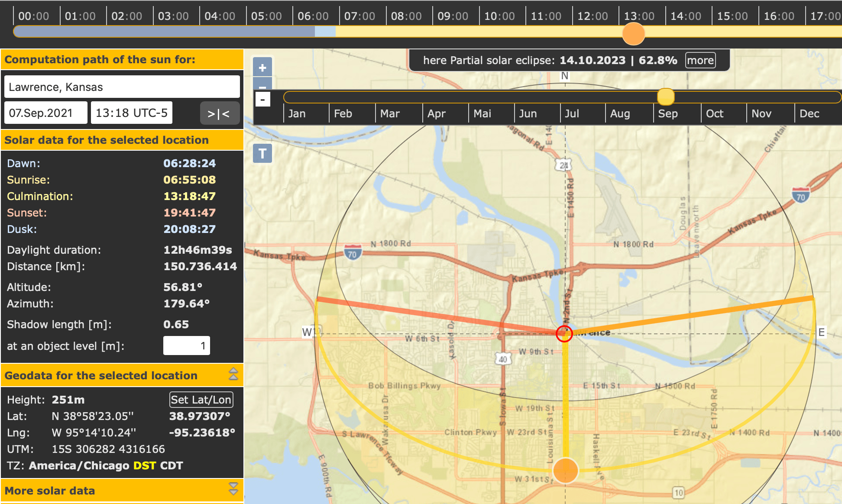The width and height of the screenshot is (842, 504).
Task: Collapse the month slider with minus button
Action: point(262,99)
